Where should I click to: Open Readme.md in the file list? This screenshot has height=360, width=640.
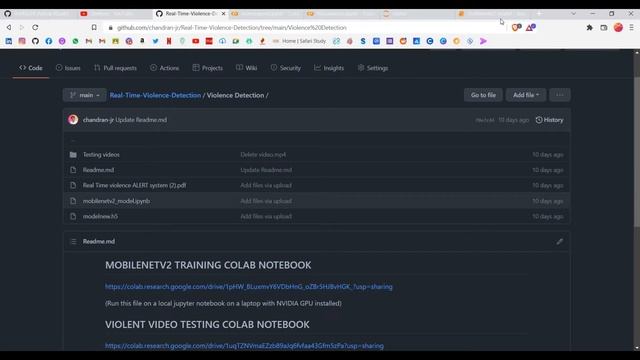(x=98, y=170)
